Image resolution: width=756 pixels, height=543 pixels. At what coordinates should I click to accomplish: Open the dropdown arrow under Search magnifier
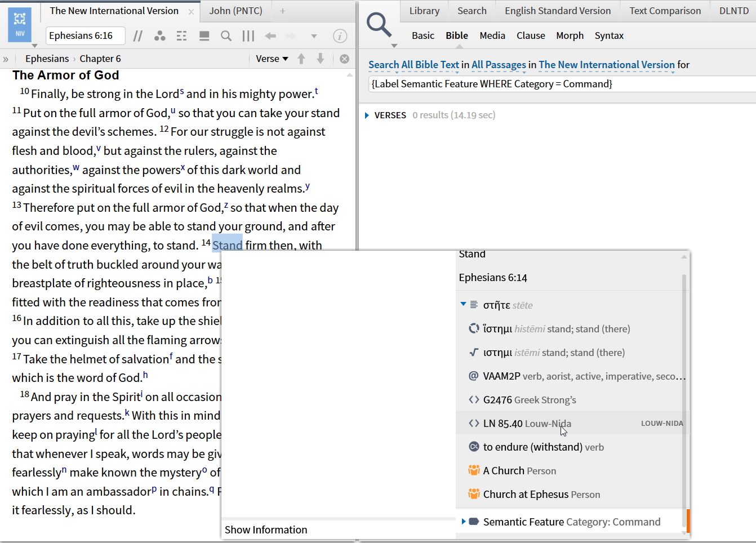[x=394, y=46]
